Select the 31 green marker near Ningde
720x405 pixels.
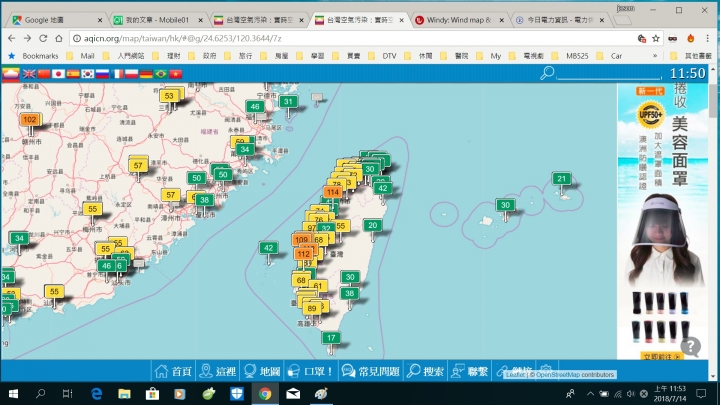288,102
